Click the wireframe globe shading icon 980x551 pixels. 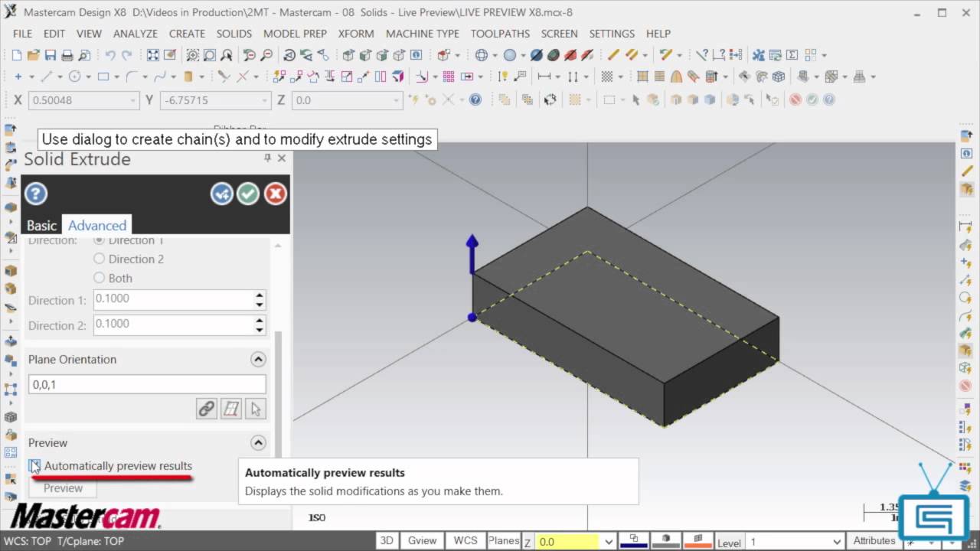(x=482, y=55)
